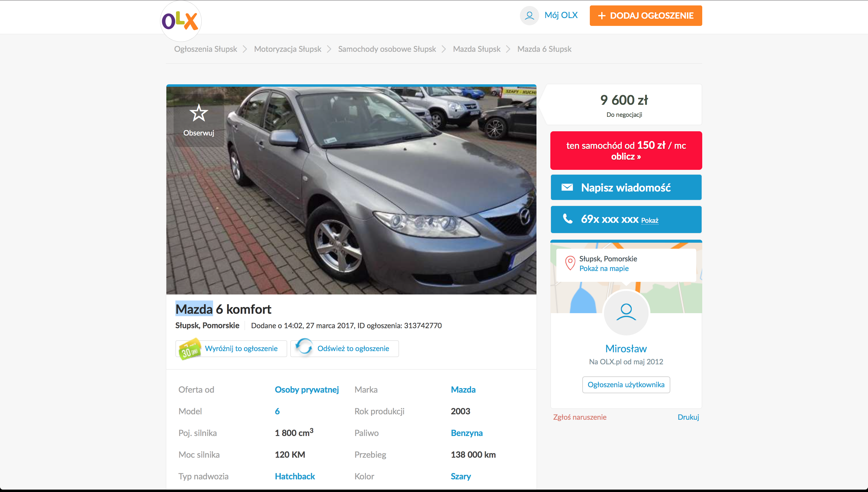Go to Samochody osobowe Słupsk breadcrumb
The image size is (868, 492).
point(387,49)
